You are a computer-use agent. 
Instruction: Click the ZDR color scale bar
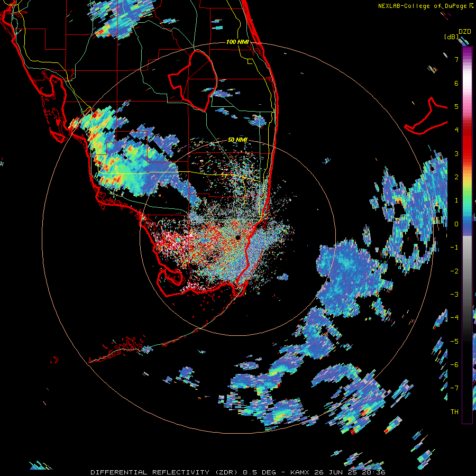pyautogui.click(x=467, y=235)
